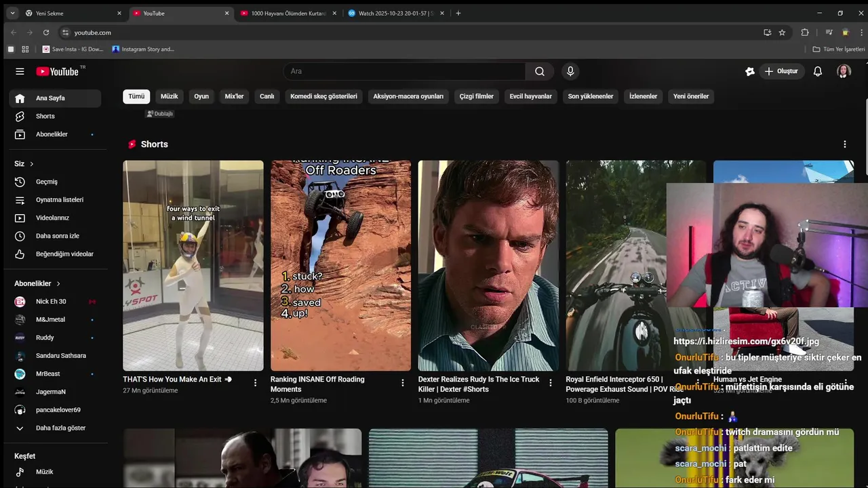Screen dimensions: 868x488
Task: Select Son yüklenenler chip
Action: coord(591,96)
